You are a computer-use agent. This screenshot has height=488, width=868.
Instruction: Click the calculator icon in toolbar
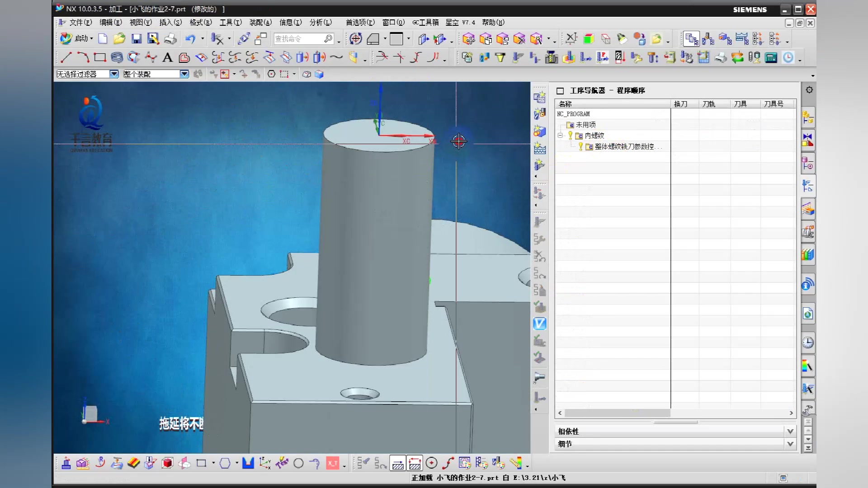(x=771, y=57)
